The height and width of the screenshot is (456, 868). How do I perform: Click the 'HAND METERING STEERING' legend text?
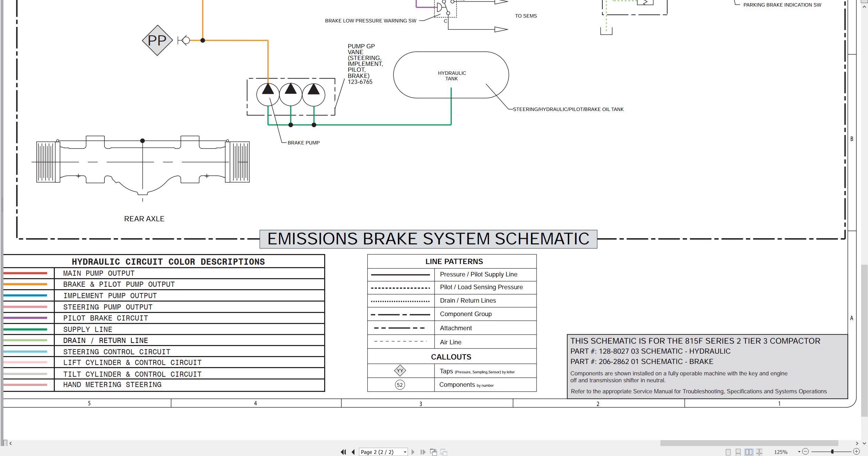click(112, 385)
